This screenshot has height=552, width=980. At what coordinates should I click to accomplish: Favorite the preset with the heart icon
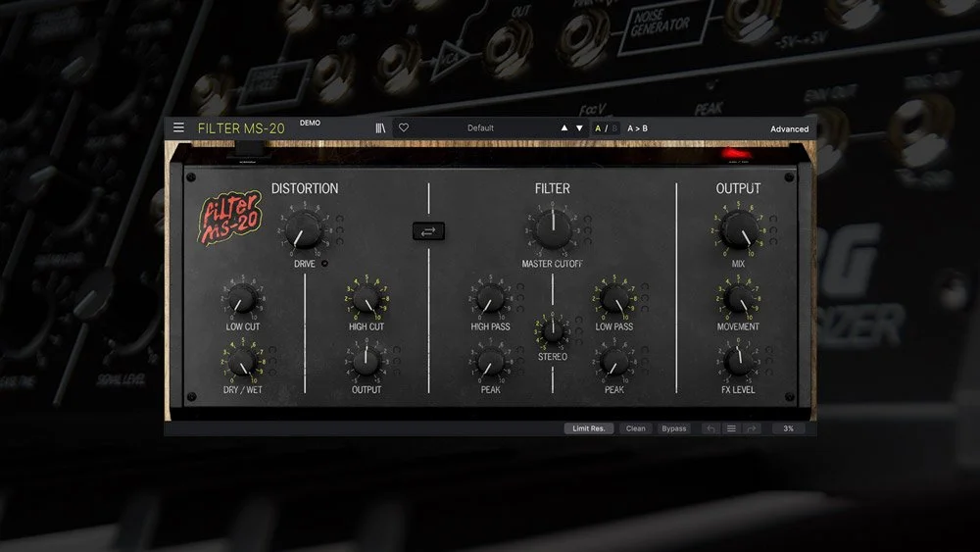click(x=404, y=127)
